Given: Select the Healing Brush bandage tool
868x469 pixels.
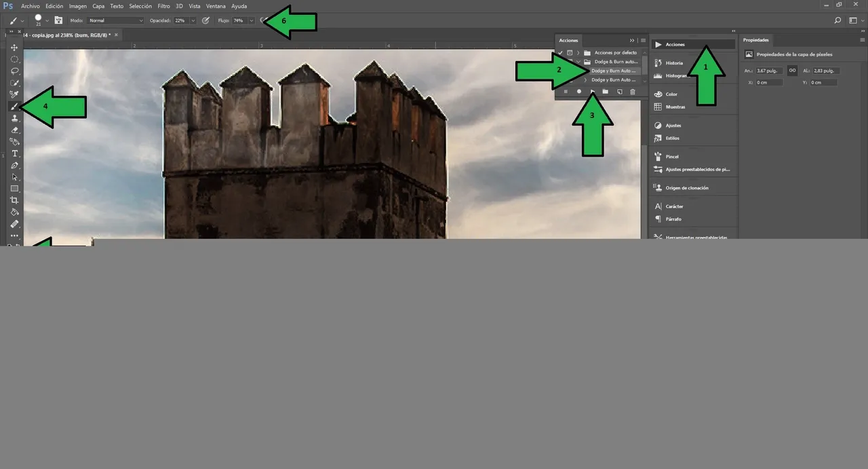Looking at the screenshot, I should (14, 223).
